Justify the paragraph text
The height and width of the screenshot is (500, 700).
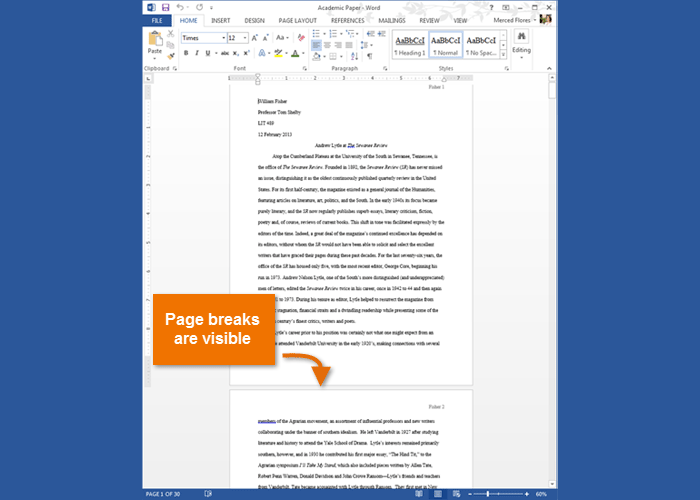[349, 45]
